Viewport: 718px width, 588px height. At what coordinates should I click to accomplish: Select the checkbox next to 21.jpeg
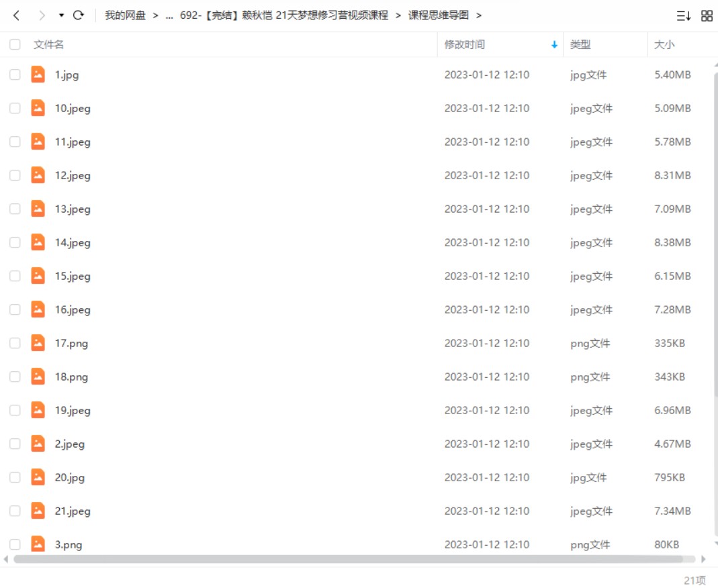15,511
